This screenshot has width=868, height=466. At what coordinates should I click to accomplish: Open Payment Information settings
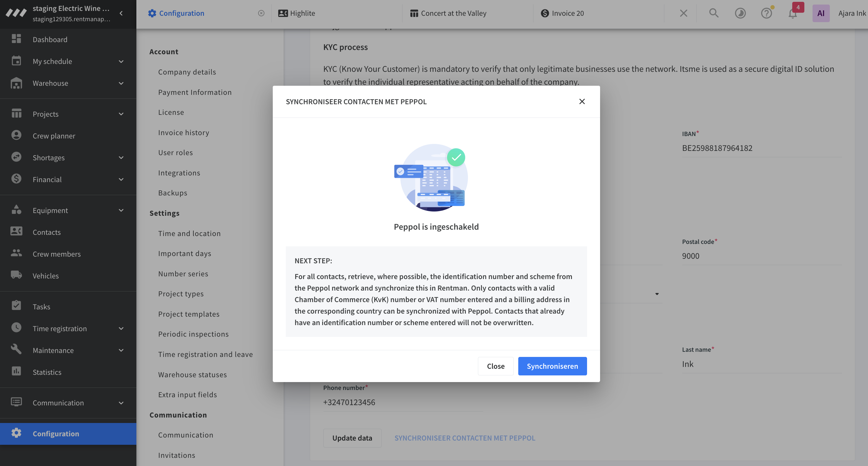195,92
